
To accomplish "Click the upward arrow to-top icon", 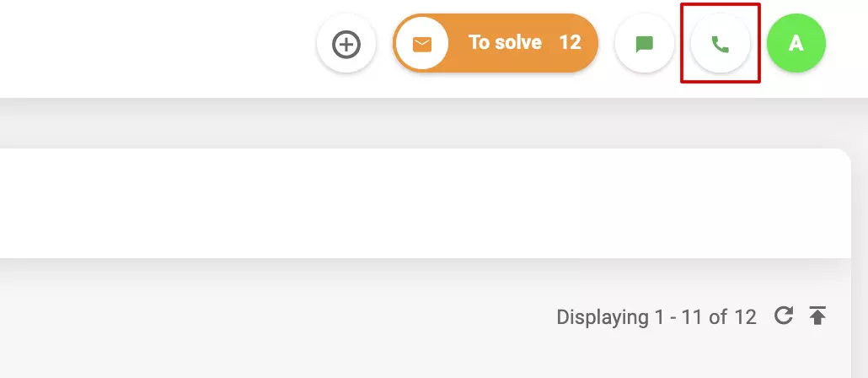I will pyautogui.click(x=817, y=316).
